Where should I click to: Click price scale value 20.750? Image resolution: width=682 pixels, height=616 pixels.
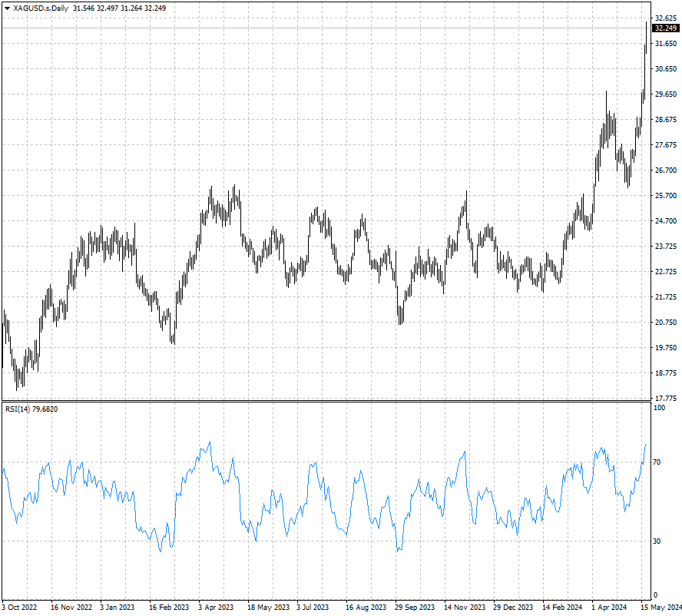point(666,323)
